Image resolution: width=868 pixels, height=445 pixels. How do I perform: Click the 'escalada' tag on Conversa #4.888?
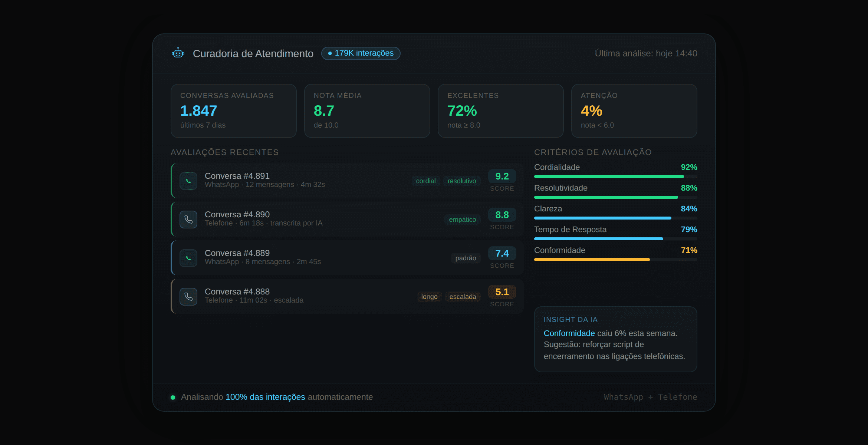[x=463, y=297]
